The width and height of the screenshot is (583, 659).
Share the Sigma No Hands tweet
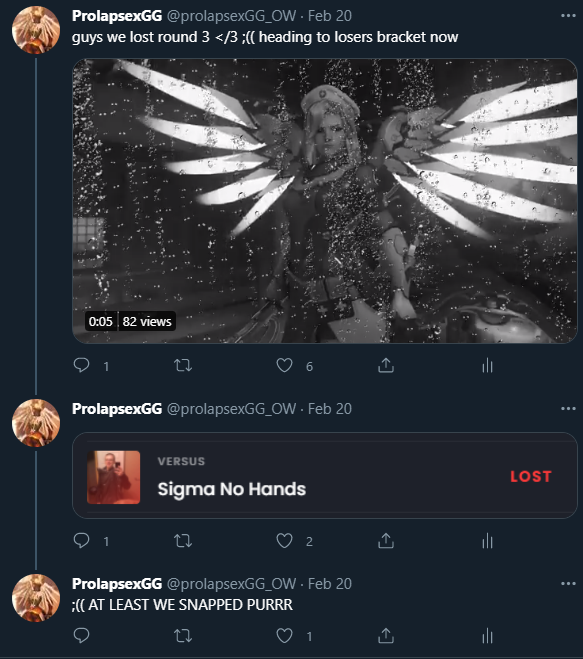(386, 540)
